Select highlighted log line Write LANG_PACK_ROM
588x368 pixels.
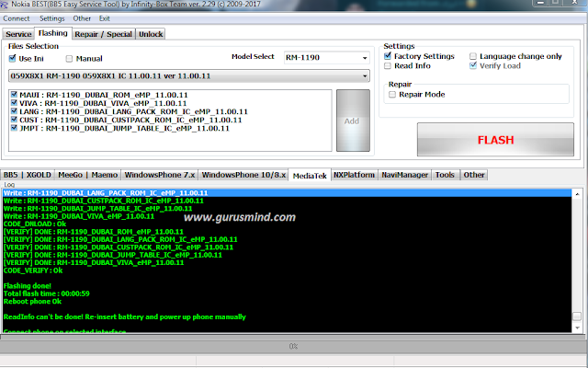287,193
